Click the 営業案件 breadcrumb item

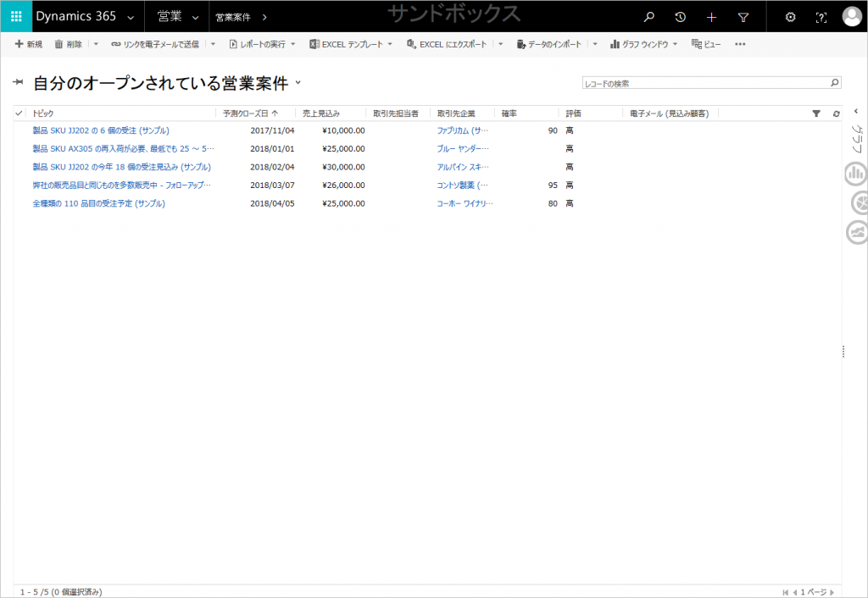[233, 17]
